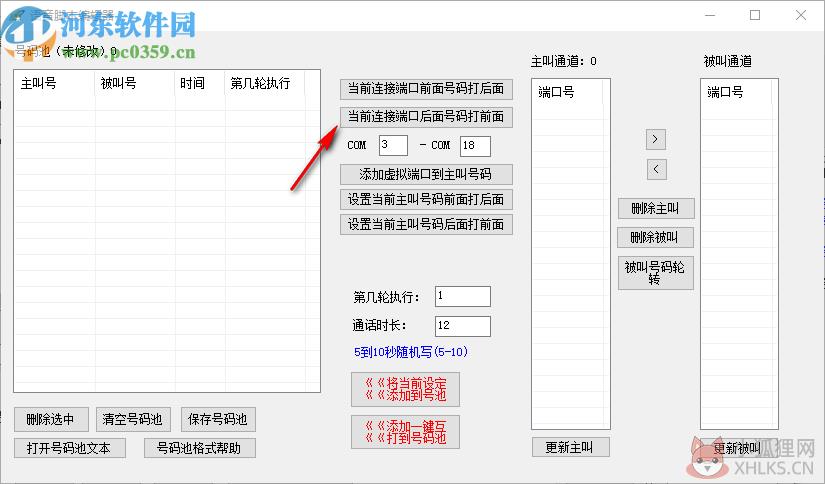Click 设置当前主叫号码后面打前面 button

point(426,225)
